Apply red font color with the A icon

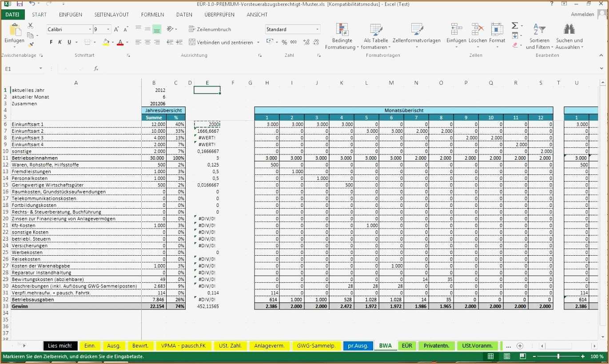120,42
